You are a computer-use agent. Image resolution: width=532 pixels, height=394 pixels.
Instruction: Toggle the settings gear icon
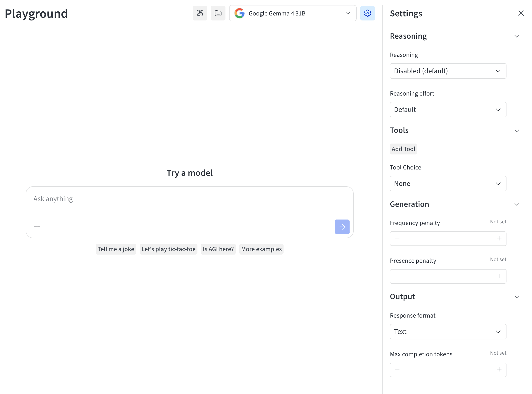[368, 13]
